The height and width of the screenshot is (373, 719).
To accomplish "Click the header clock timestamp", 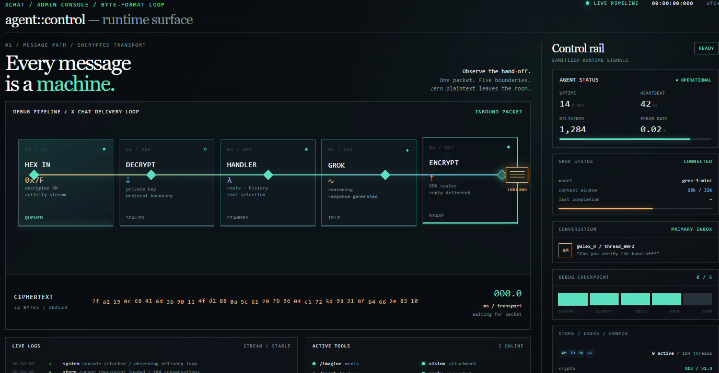I will tap(672, 3).
